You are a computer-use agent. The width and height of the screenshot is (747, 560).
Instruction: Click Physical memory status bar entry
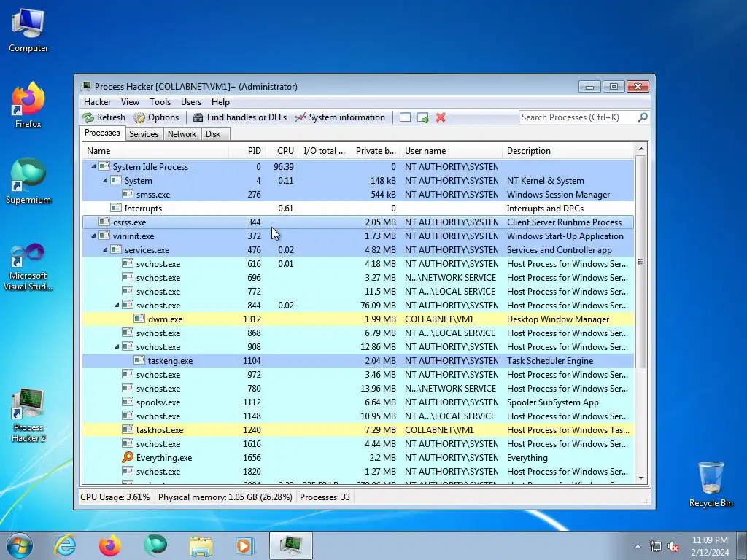click(225, 497)
